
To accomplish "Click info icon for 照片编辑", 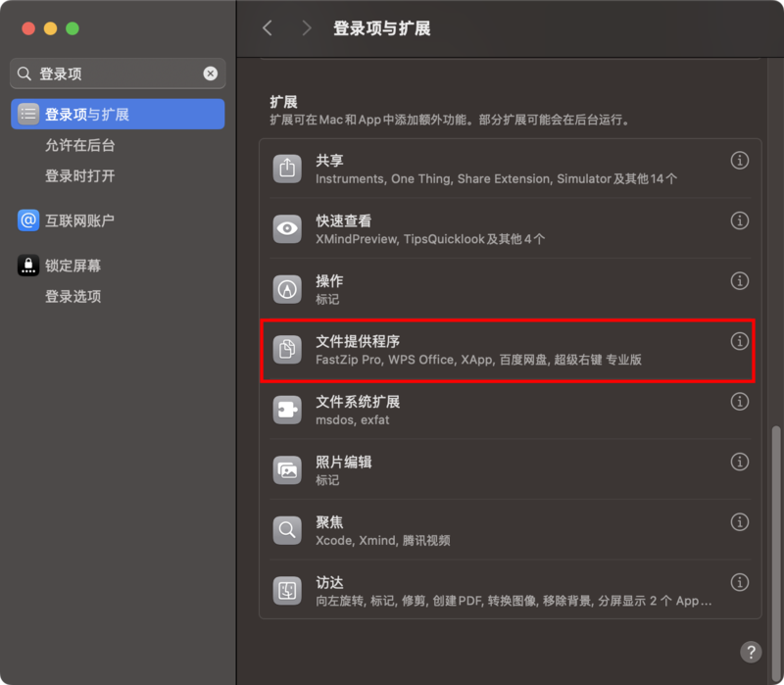I will pos(740,462).
